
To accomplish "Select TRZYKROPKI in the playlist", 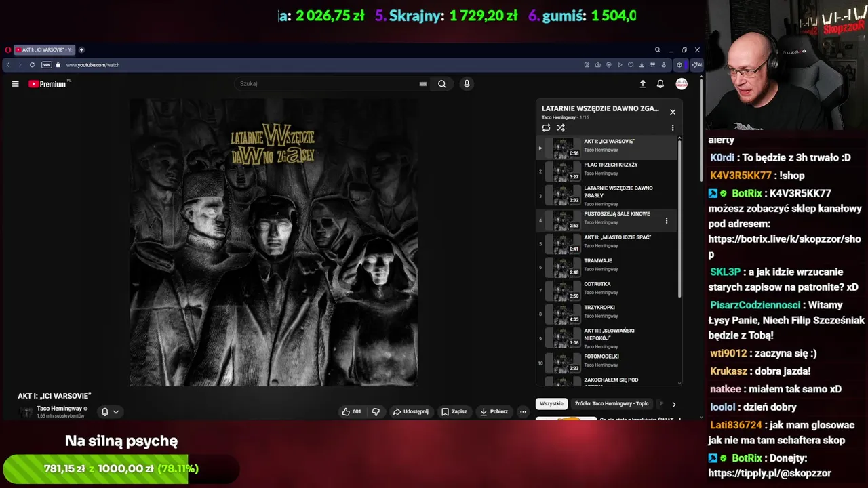I will coord(606,314).
